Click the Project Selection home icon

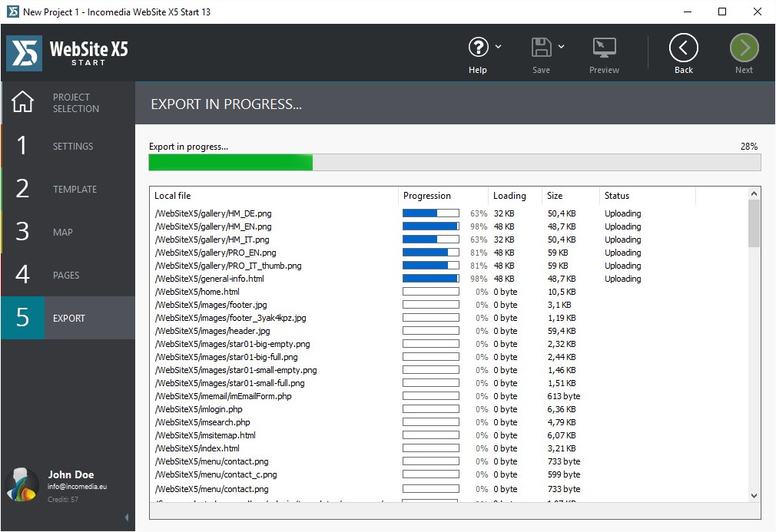click(x=22, y=102)
